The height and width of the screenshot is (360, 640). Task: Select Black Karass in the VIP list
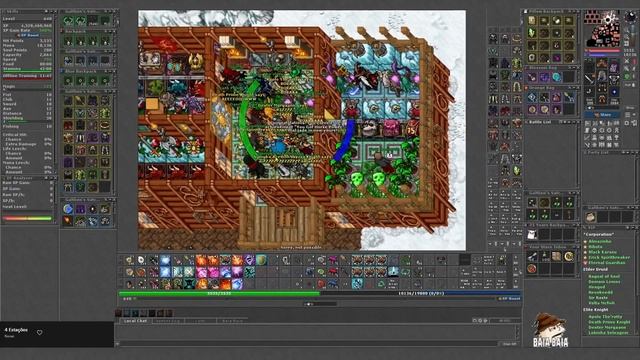tap(602, 252)
